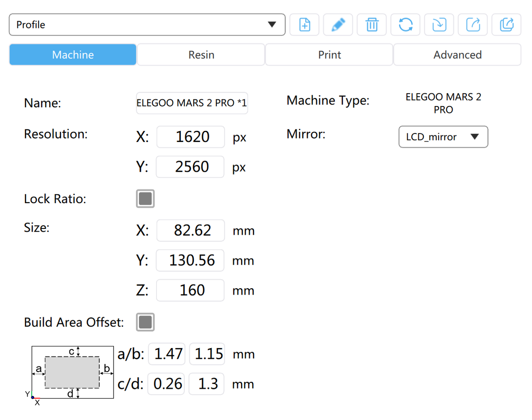Select the Machine tab
Screen dimensions: 532x420
[x=73, y=55]
